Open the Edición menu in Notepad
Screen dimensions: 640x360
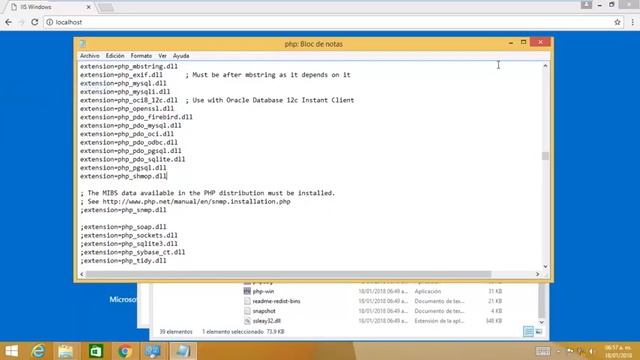coord(115,56)
